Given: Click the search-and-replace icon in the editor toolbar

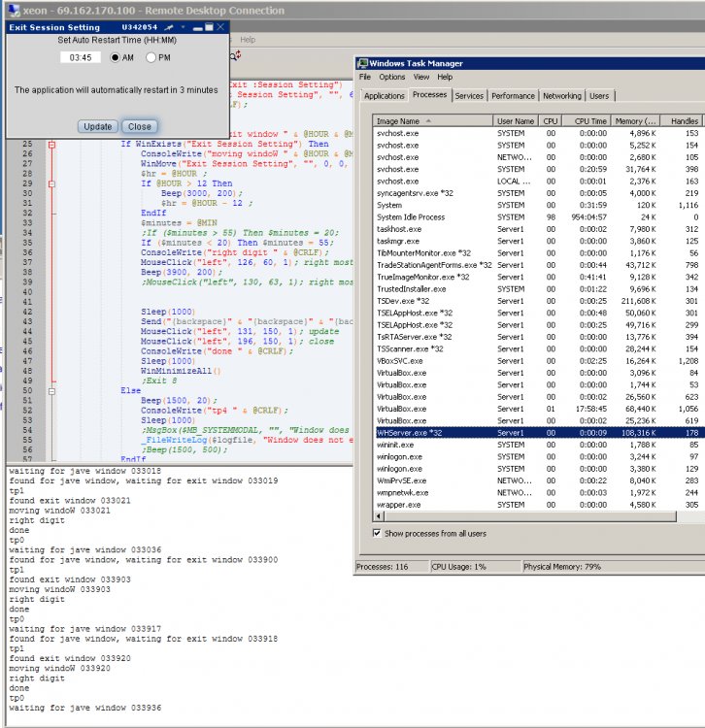Looking at the screenshot, I should [x=235, y=55].
